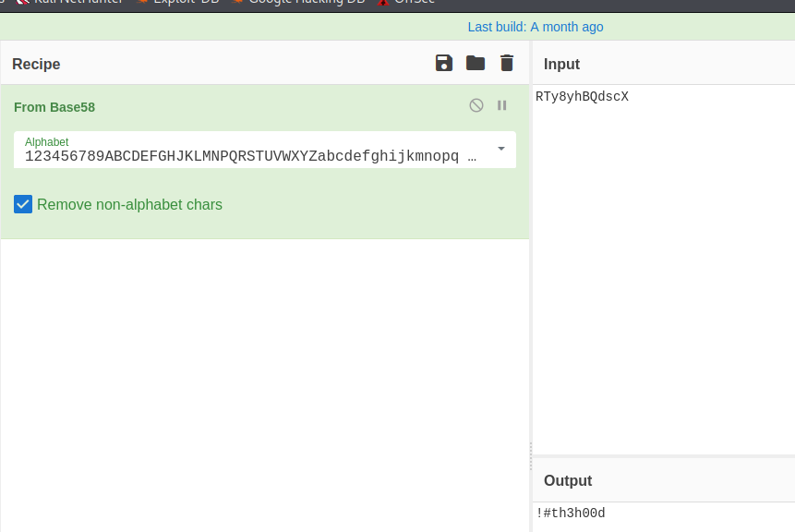Click the Output text !#th3h00d

tap(571, 514)
